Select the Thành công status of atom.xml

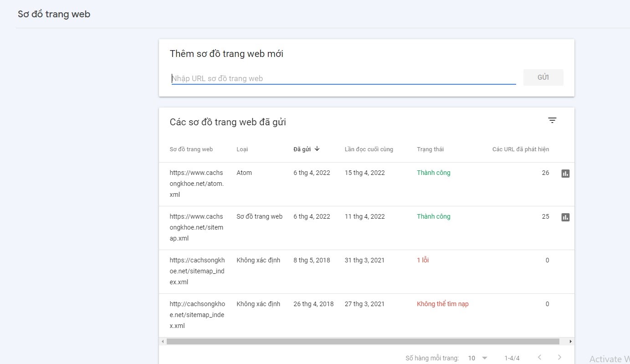[x=433, y=173]
